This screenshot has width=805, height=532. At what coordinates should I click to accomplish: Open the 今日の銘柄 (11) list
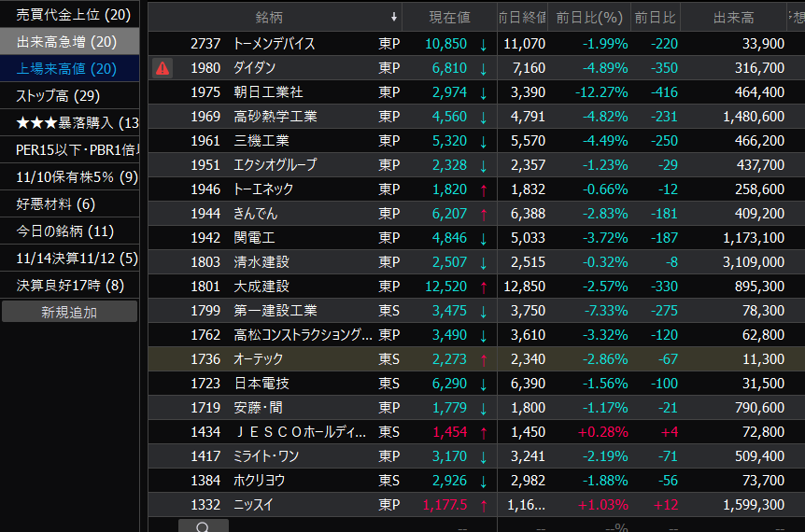70,231
